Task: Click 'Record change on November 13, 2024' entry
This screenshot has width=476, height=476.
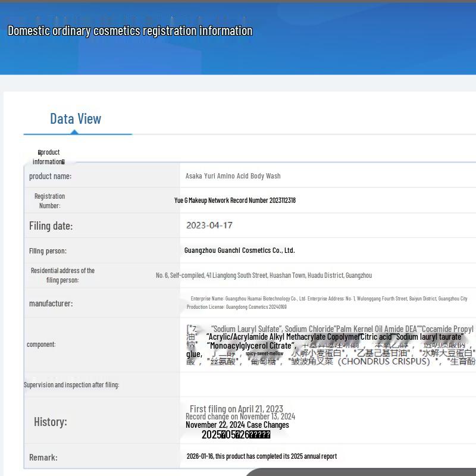Action: (x=240, y=416)
